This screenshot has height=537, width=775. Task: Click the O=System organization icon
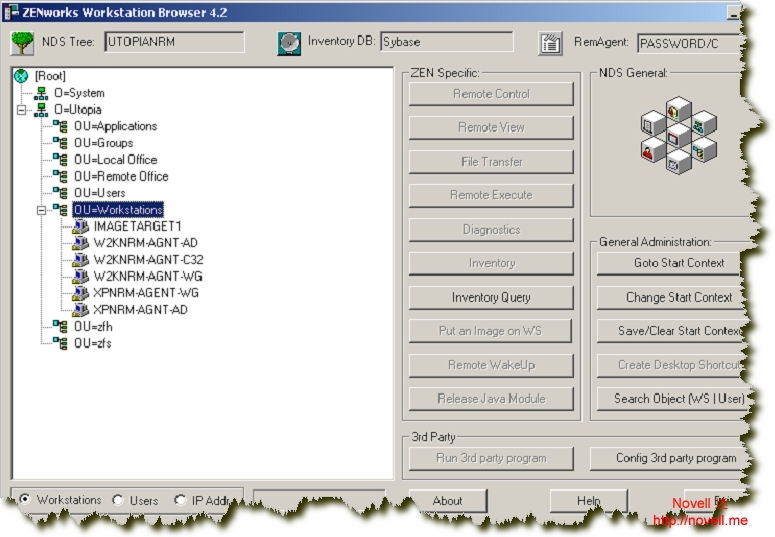(x=41, y=93)
